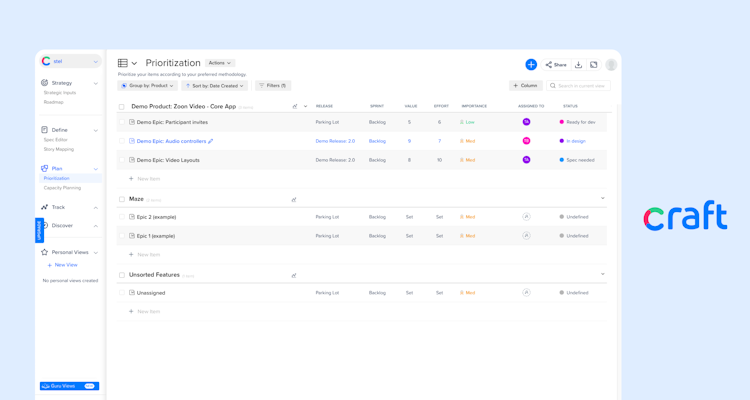750x400 pixels.
Task: Click New Item row under Maze group
Action: point(362,255)
